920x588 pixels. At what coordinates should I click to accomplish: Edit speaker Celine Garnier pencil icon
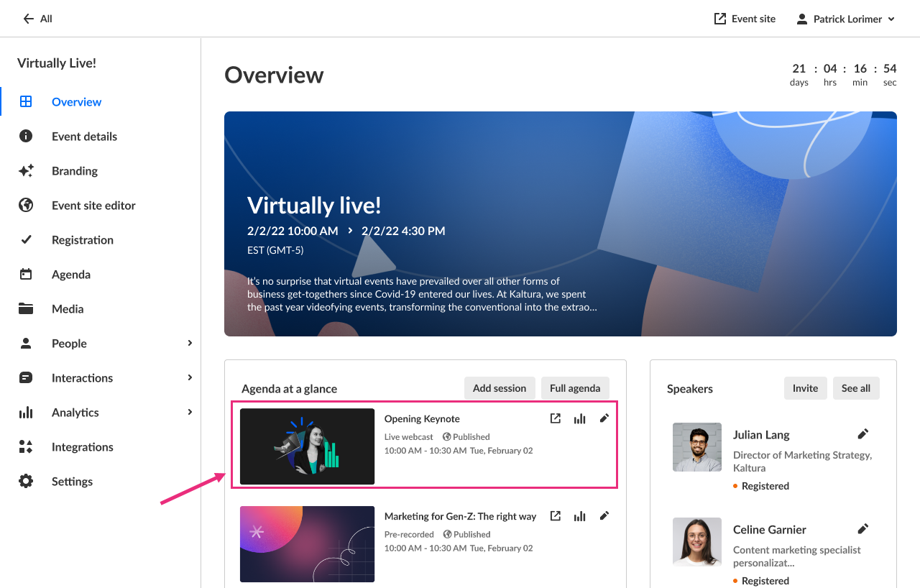pos(863,528)
